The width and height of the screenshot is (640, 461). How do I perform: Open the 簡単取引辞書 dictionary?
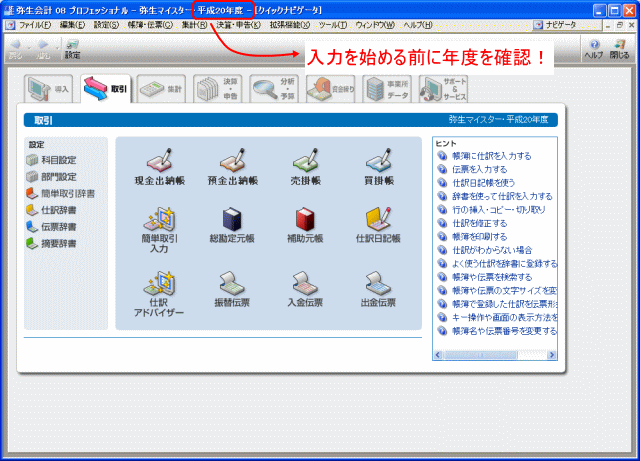60,194
